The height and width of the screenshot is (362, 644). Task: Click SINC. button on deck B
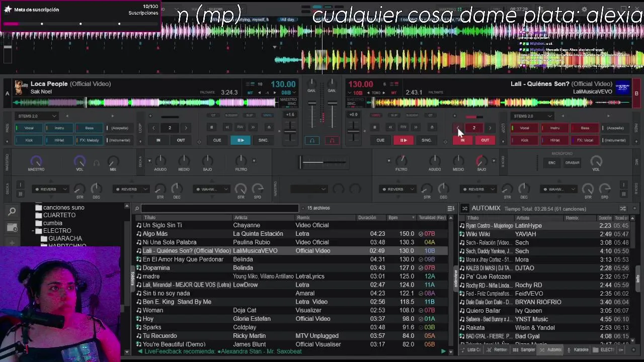(x=427, y=140)
